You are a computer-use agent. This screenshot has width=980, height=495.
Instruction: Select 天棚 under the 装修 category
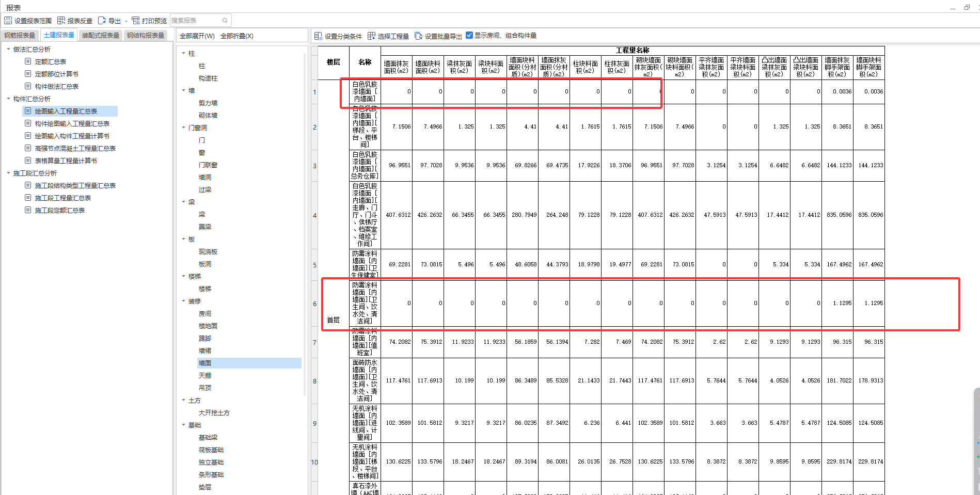point(205,375)
